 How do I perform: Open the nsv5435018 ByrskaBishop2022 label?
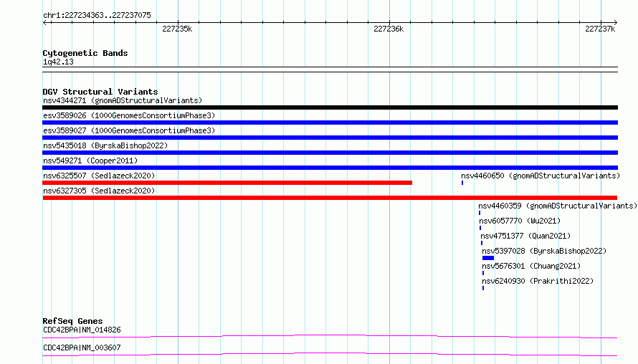pos(105,145)
